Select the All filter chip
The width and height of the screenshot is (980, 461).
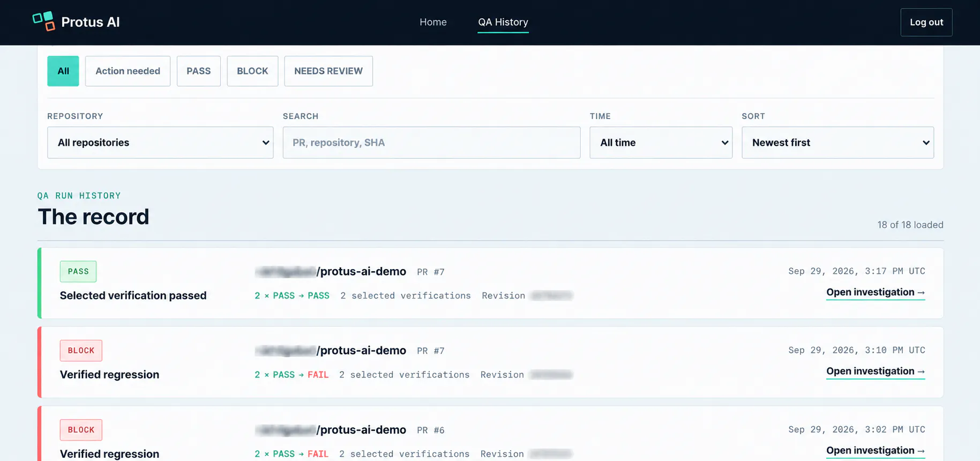click(63, 71)
